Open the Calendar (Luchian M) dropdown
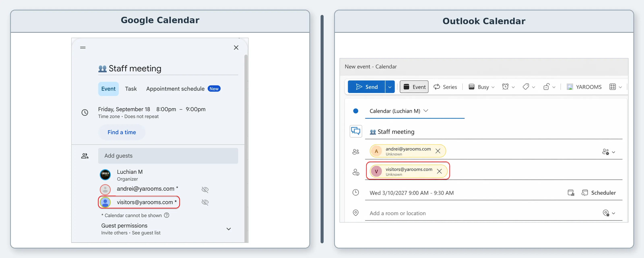The height and width of the screenshot is (258, 644). (x=399, y=111)
